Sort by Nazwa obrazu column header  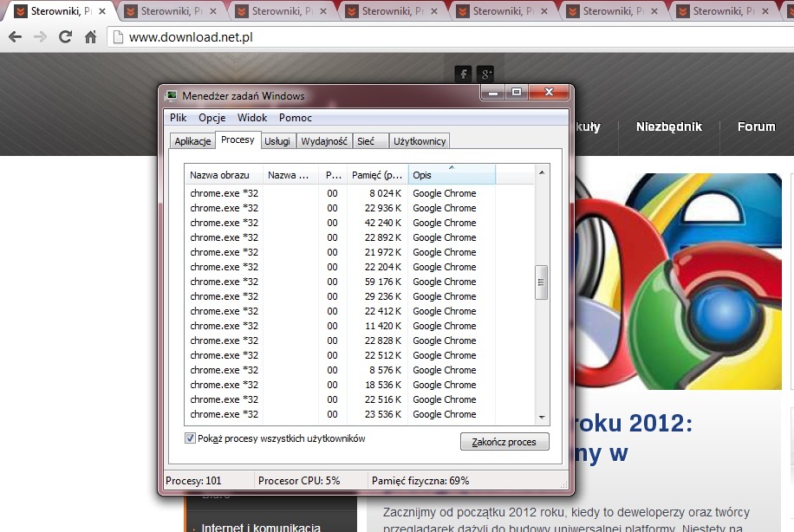224,175
